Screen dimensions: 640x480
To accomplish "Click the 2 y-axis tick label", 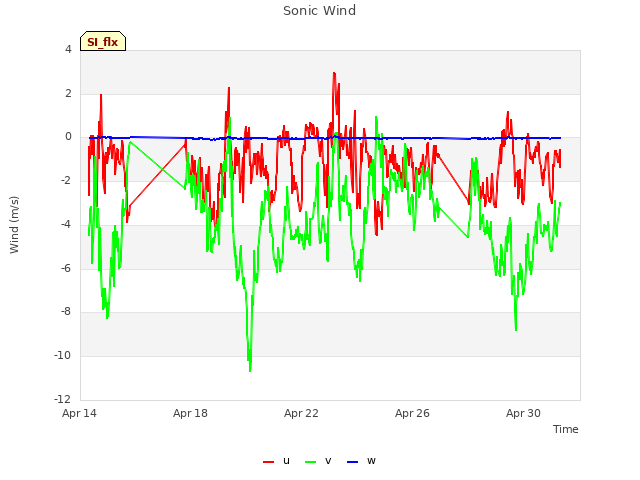I will point(68,93).
